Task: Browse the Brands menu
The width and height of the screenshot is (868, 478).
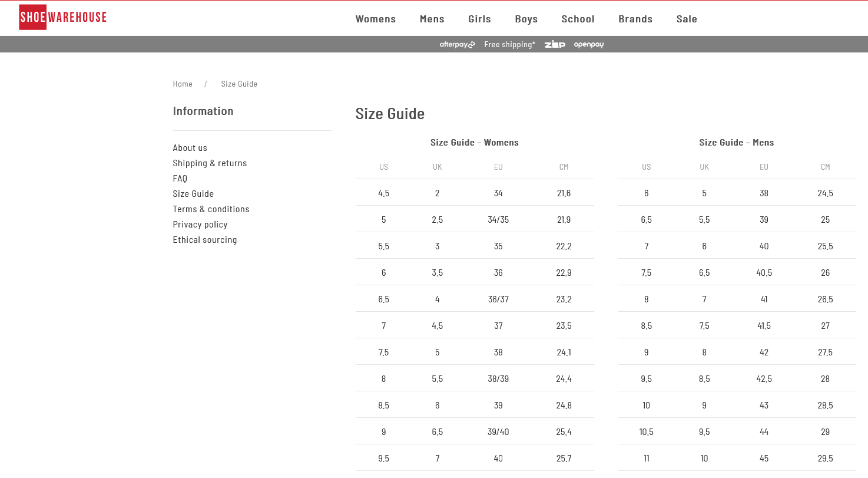Action: click(635, 19)
